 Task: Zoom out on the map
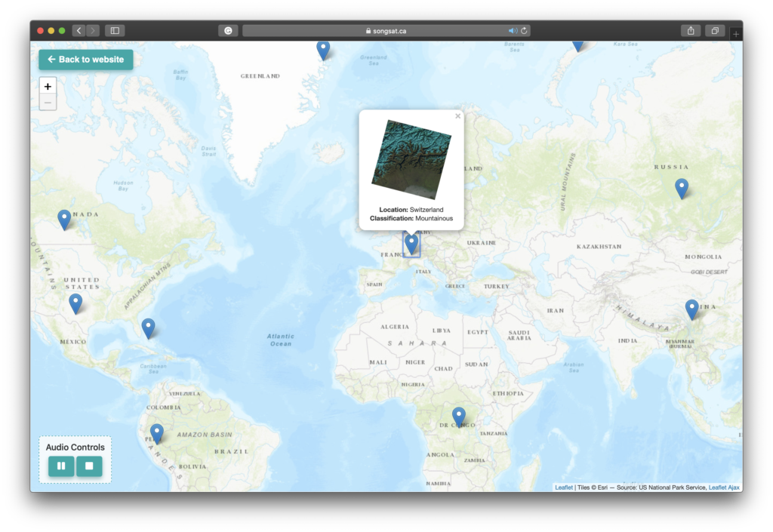[48, 103]
